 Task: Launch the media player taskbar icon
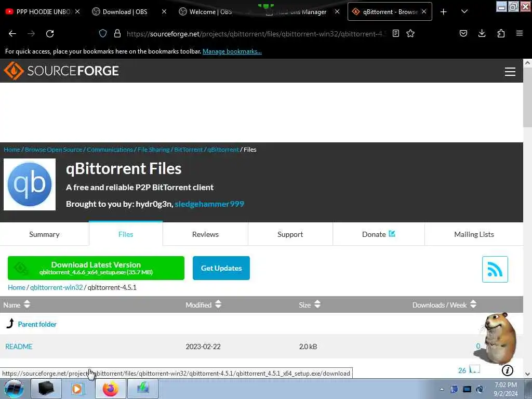coord(78,389)
